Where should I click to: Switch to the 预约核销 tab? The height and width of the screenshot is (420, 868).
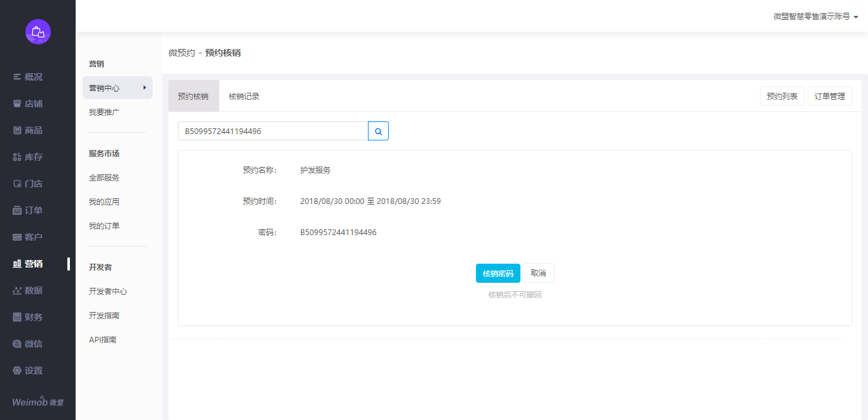point(193,96)
